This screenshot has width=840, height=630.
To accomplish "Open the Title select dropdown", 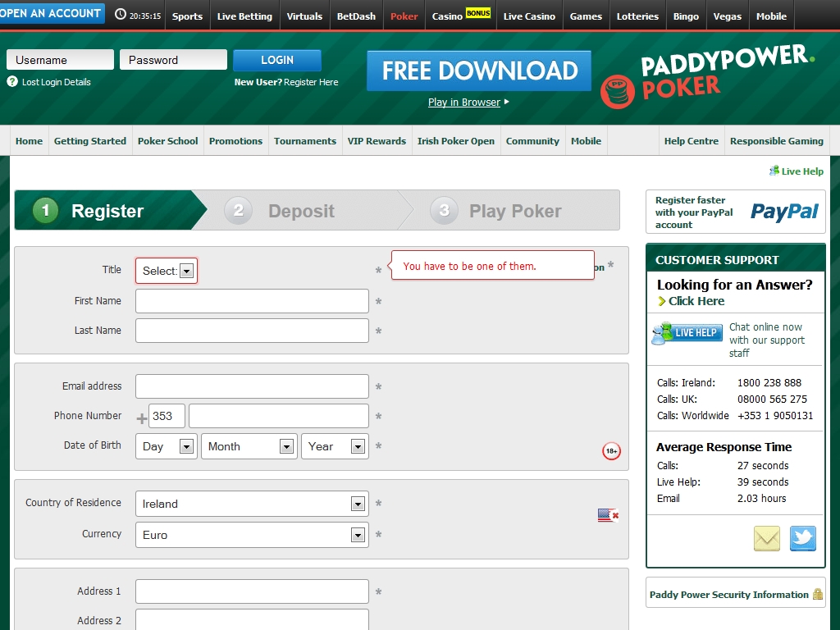I will (167, 271).
